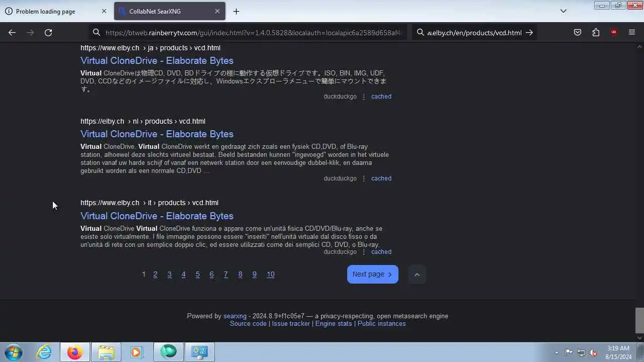Click the scrollbar down arrow
This screenshot has width=644, height=362.
(639, 338)
